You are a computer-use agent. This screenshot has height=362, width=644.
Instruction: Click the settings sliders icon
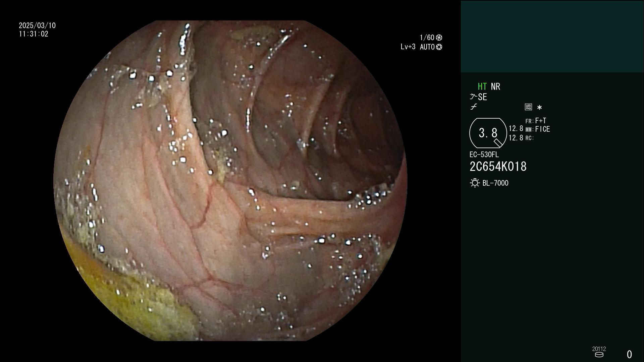(528, 107)
